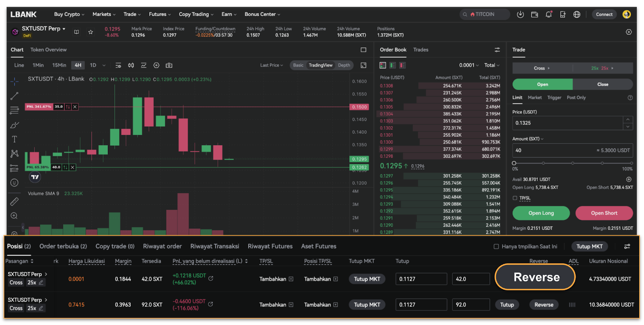The height and width of the screenshot is (325, 644).
Task: Open the wallet icon in header
Action: 535,14
